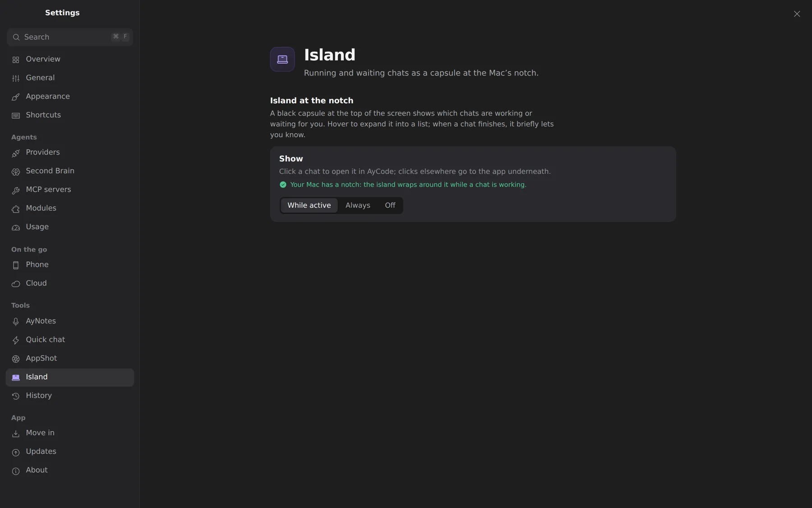This screenshot has width=812, height=508.
Task: Click the Appearance paintbrush icon
Action: tap(16, 97)
